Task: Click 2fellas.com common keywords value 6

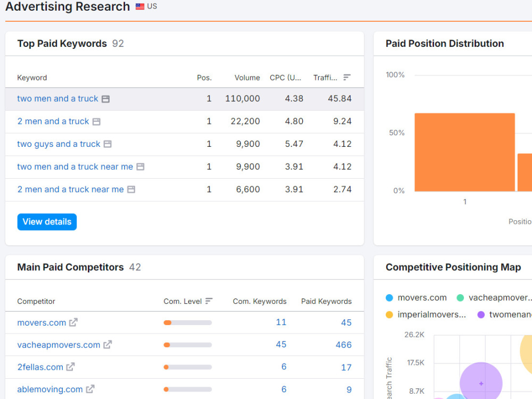Action: [x=284, y=367]
